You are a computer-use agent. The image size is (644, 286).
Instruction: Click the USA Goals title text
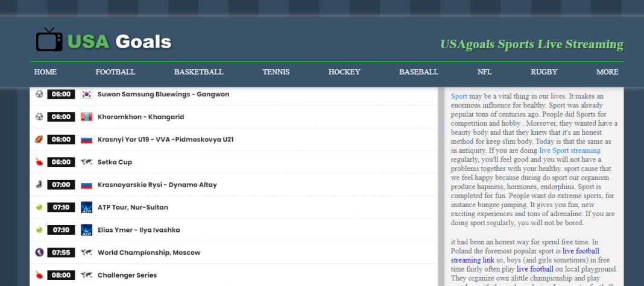[x=119, y=42]
